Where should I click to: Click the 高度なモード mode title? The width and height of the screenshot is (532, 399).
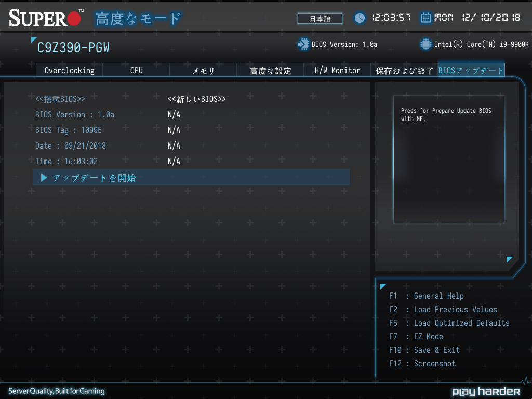(138, 19)
